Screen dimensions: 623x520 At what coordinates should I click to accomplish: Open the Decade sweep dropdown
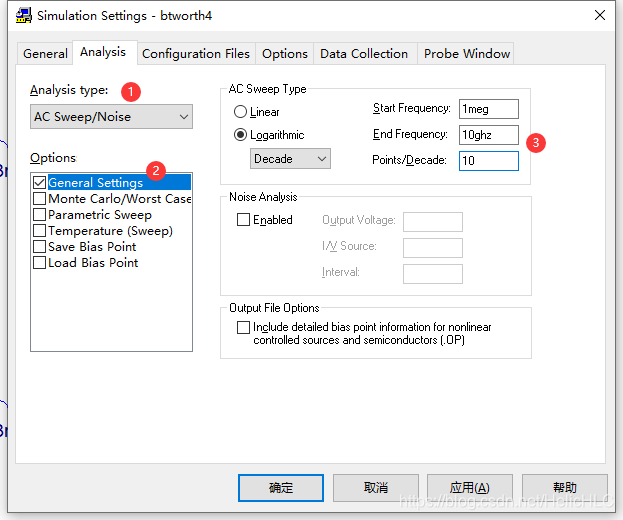click(320, 158)
